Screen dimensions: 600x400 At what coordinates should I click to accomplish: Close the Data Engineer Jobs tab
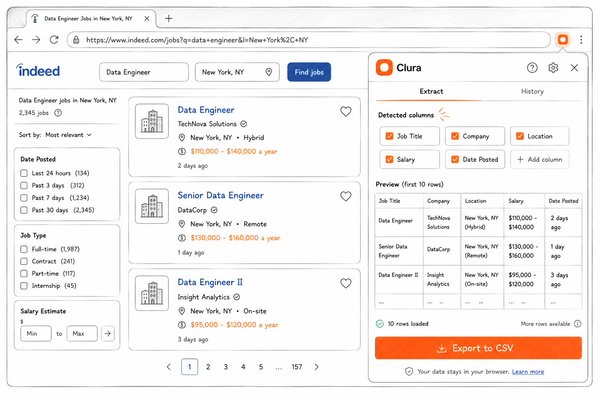click(147, 18)
